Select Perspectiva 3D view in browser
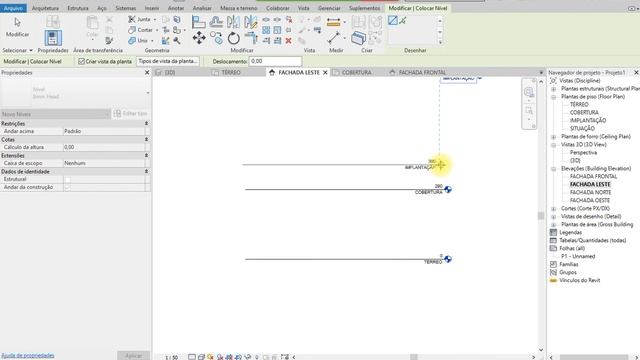Screen dimensions: 640x360 583,152
